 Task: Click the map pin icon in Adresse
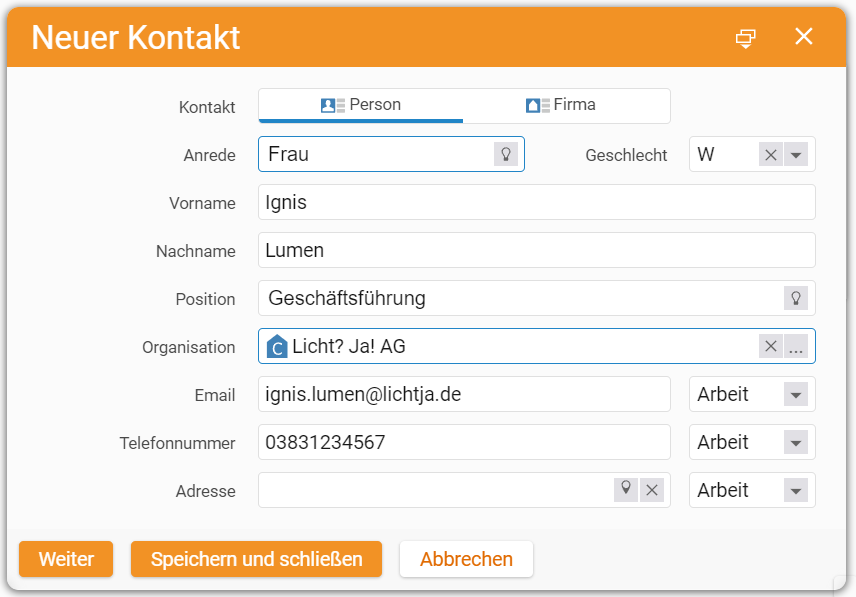pyautogui.click(x=626, y=490)
